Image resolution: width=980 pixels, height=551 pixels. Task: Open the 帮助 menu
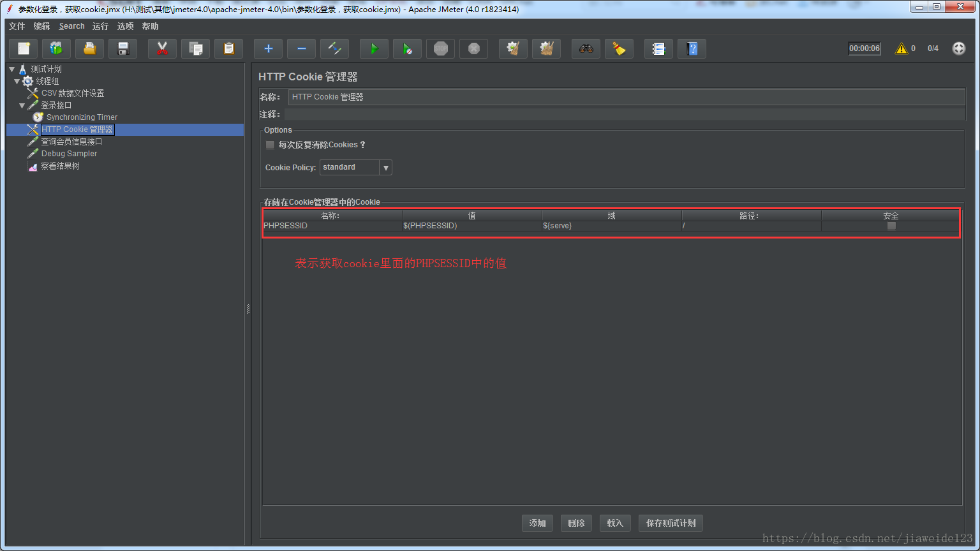point(150,26)
